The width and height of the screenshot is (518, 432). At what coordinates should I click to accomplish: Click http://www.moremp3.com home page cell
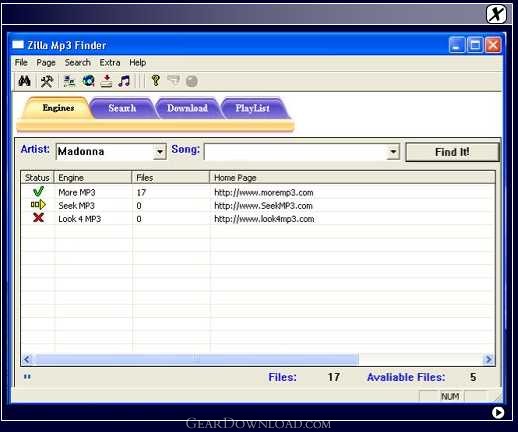(x=264, y=192)
